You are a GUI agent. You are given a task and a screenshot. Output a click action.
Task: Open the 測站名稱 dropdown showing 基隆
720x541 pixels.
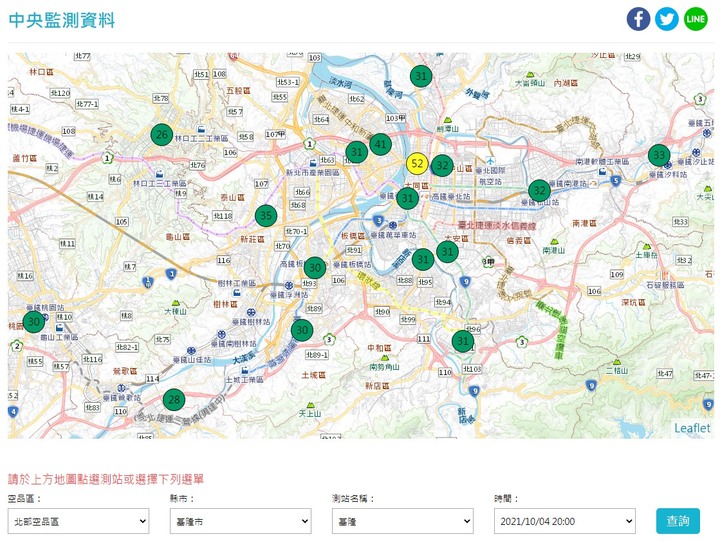coord(403,521)
